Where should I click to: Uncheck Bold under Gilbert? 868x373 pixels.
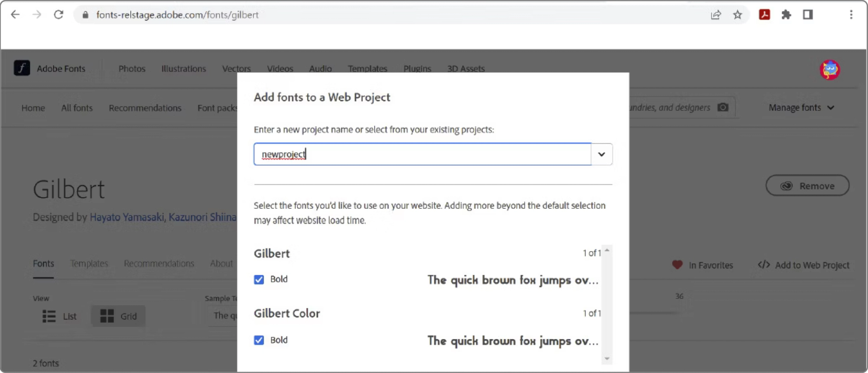[x=259, y=280]
